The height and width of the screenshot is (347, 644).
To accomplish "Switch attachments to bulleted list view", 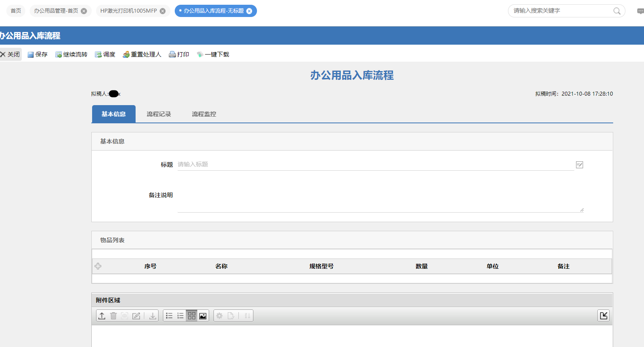I will point(169,316).
